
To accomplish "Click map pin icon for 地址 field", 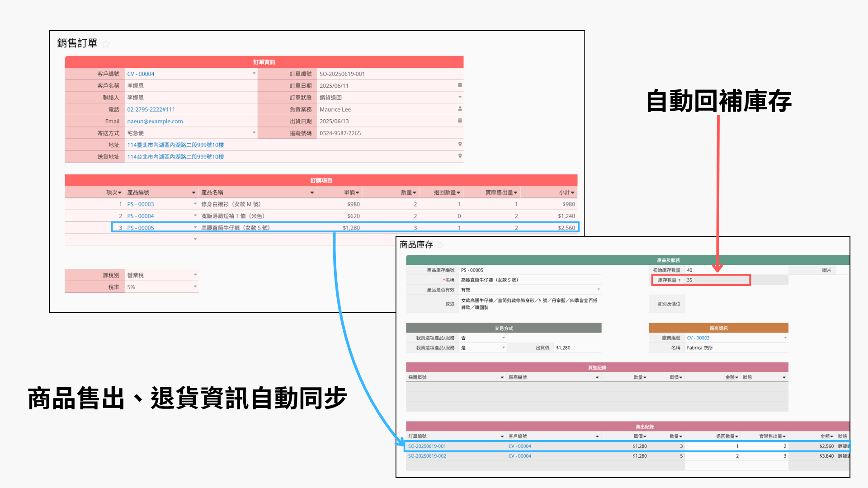I will 460,144.
